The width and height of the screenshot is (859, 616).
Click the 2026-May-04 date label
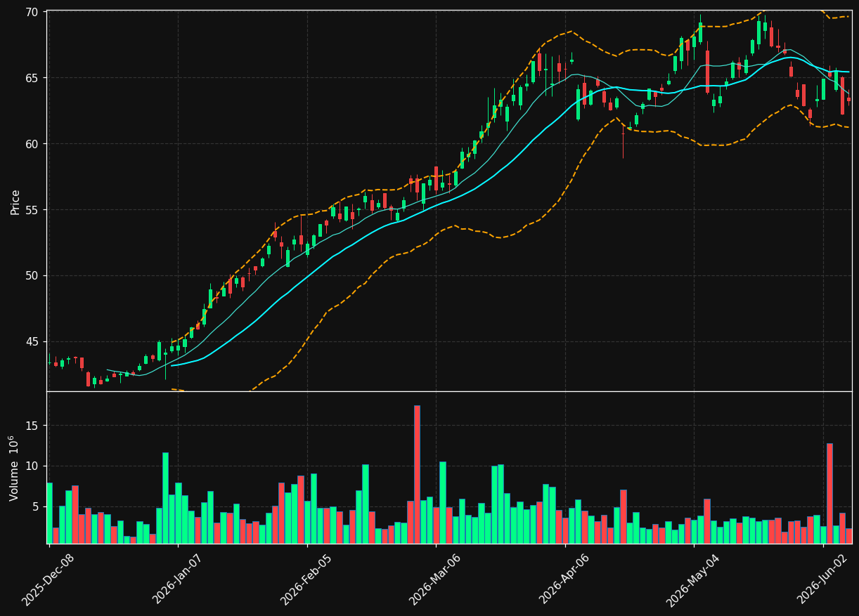pyautogui.click(x=692, y=579)
